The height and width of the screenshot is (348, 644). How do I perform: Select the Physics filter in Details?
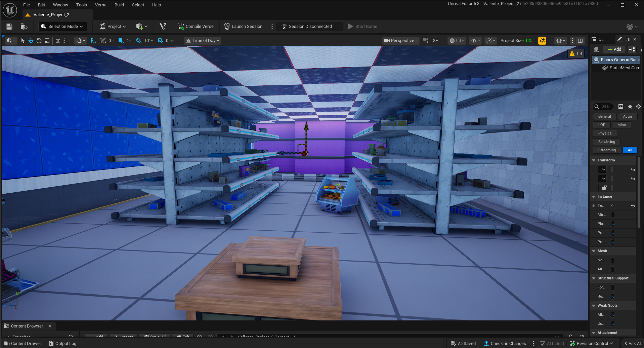605,133
